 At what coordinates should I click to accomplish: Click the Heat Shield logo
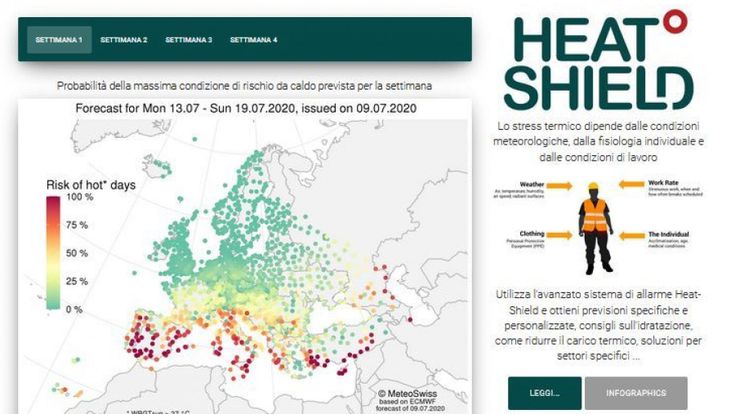pos(598,60)
